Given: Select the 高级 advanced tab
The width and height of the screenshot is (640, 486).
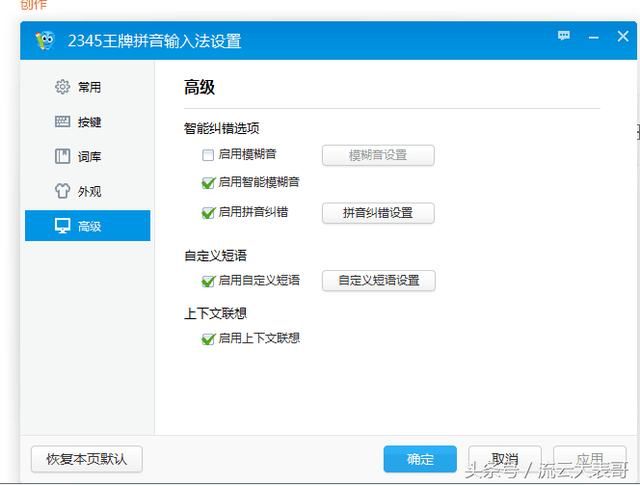Looking at the screenshot, I should (x=87, y=226).
